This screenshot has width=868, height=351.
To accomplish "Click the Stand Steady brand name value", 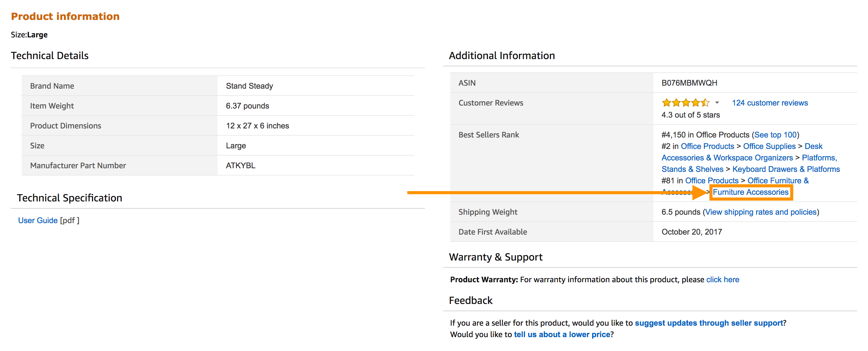I will point(249,86).
